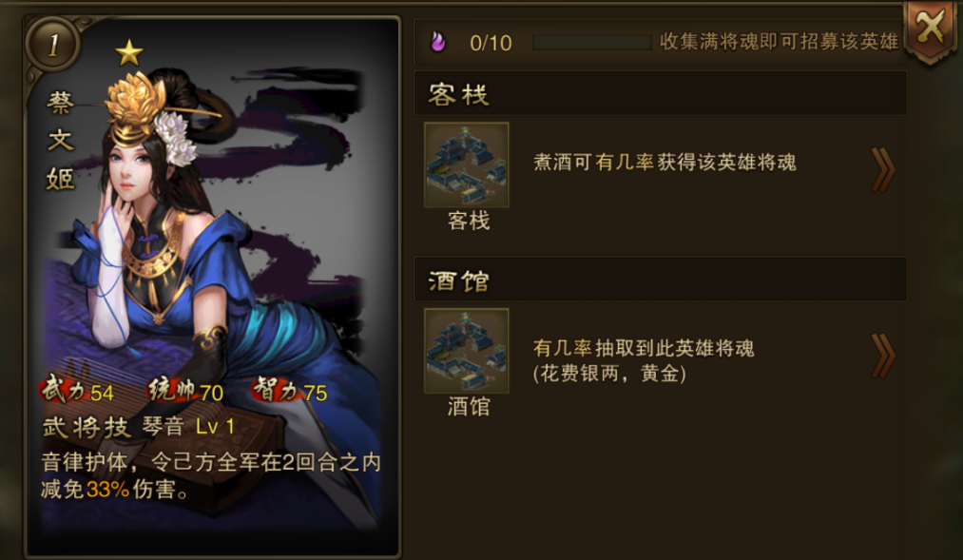The height and width of the screenshot is (560, 963).
Task: Tap the level 1 badge on card
Action: (x=53, y=44)
